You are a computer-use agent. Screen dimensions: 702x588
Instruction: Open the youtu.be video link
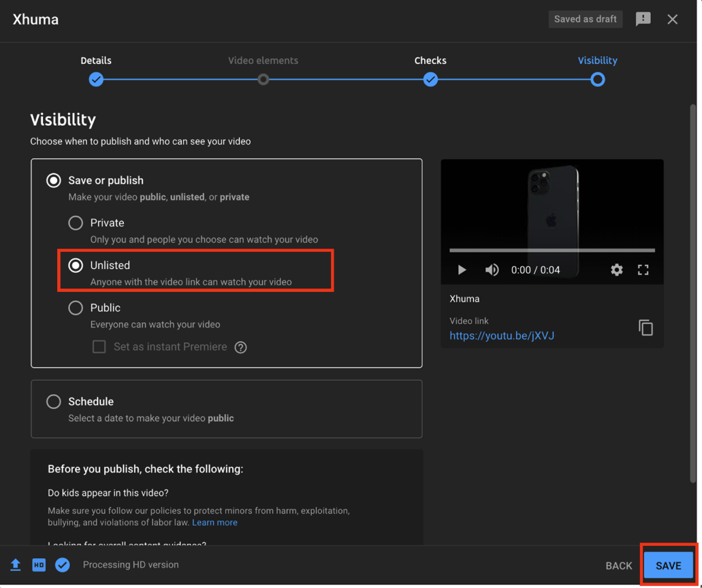(501, 336)
